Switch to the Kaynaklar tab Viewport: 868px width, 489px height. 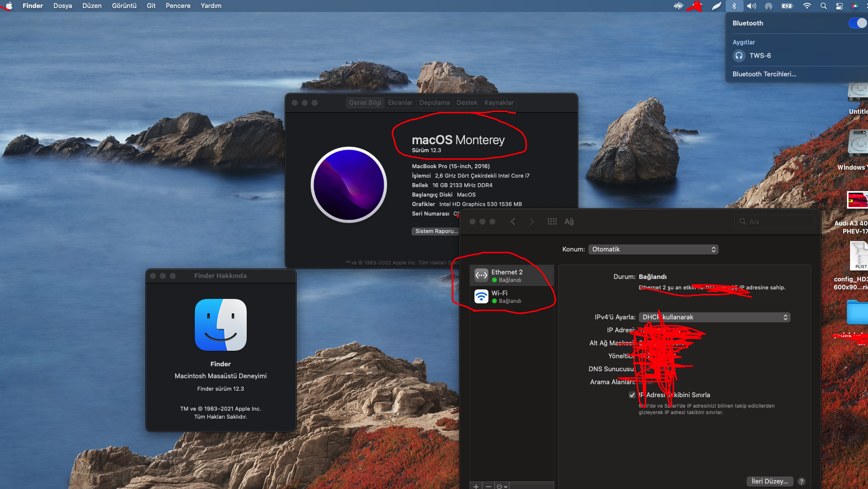tap(499, 103)
